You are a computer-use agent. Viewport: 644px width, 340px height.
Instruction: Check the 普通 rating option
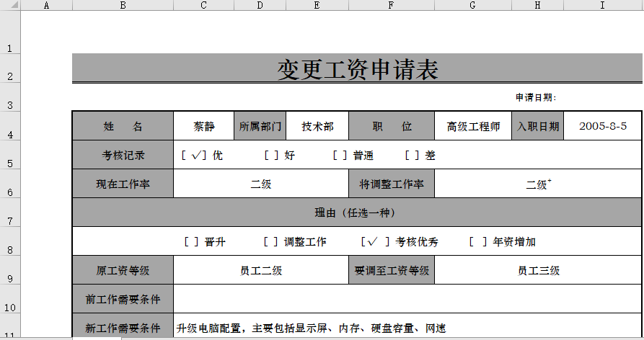340,155
